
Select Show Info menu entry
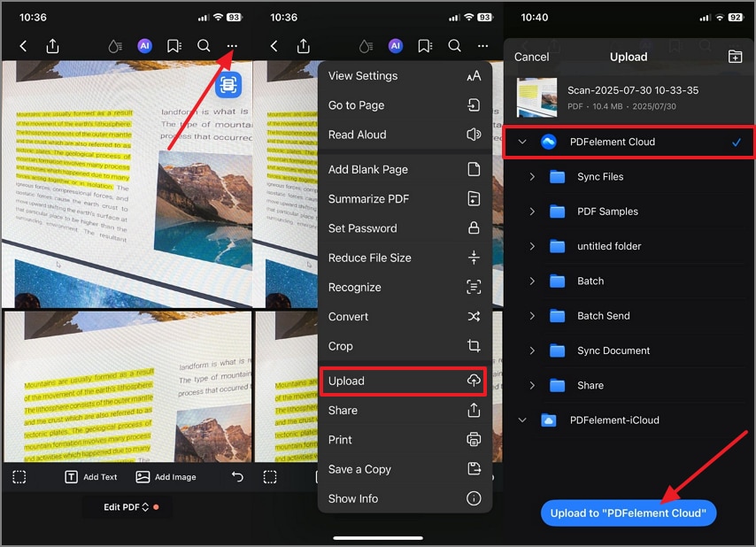click(x=405, y=498)
